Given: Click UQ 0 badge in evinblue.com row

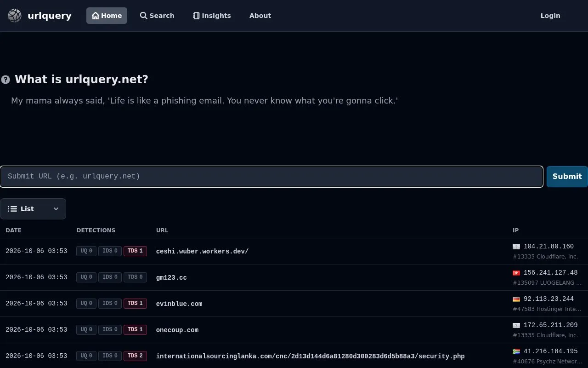Looking at the screenshot, I should 86,304.
